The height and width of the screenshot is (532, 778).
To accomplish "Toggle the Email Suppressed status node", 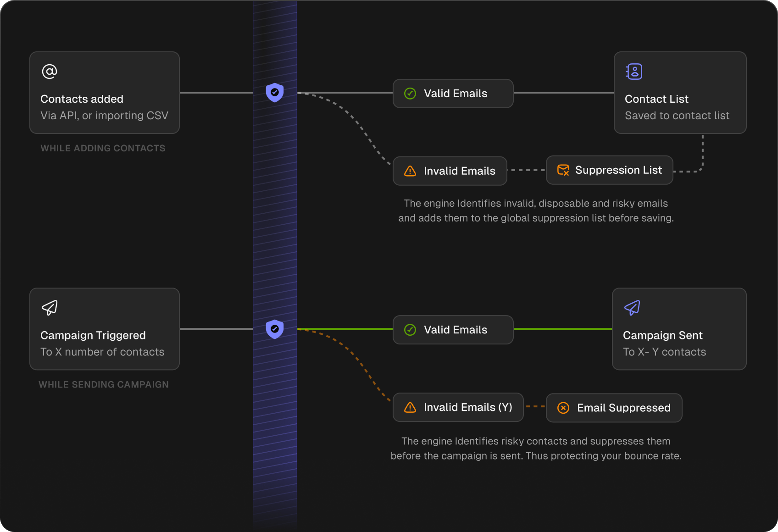I will 614,408.
